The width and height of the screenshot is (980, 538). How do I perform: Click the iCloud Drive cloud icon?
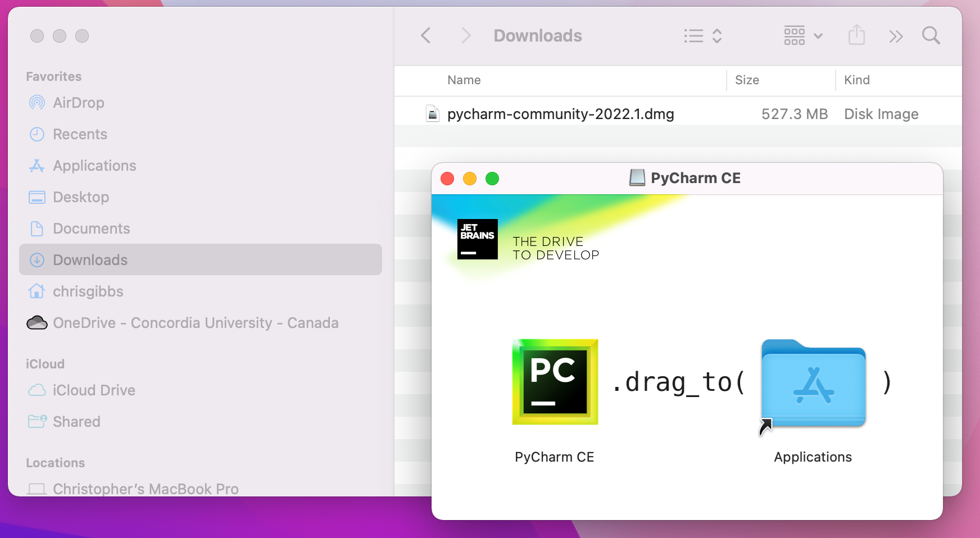37,390
